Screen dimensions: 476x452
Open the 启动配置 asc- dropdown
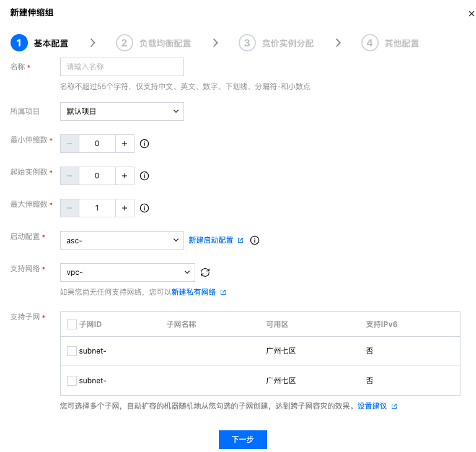(122, 240)
